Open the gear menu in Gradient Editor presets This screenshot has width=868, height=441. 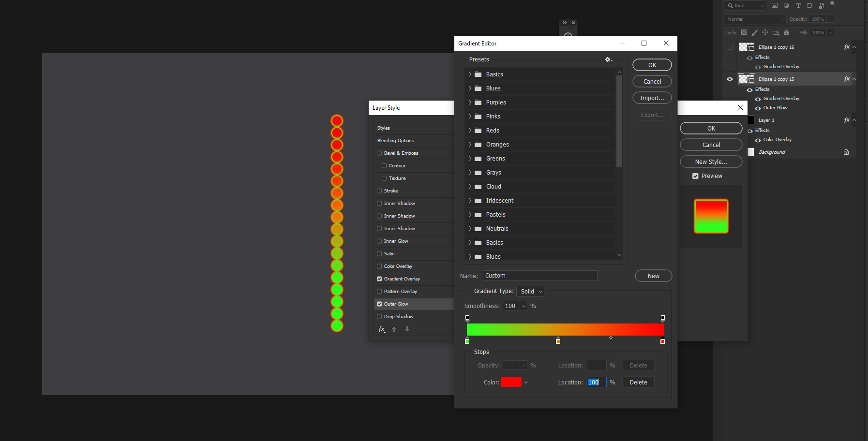pyautogui.click(x=608, y=59)
